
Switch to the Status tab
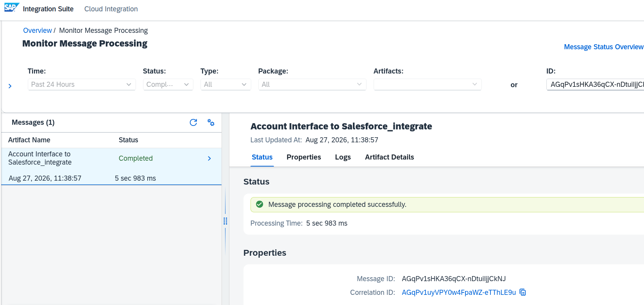point(262,157)
